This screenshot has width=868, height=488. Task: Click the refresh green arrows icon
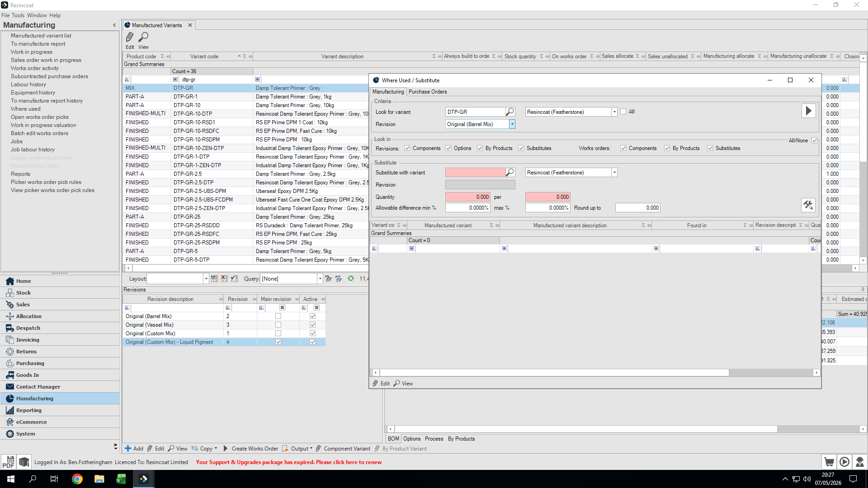coord(351,279)
